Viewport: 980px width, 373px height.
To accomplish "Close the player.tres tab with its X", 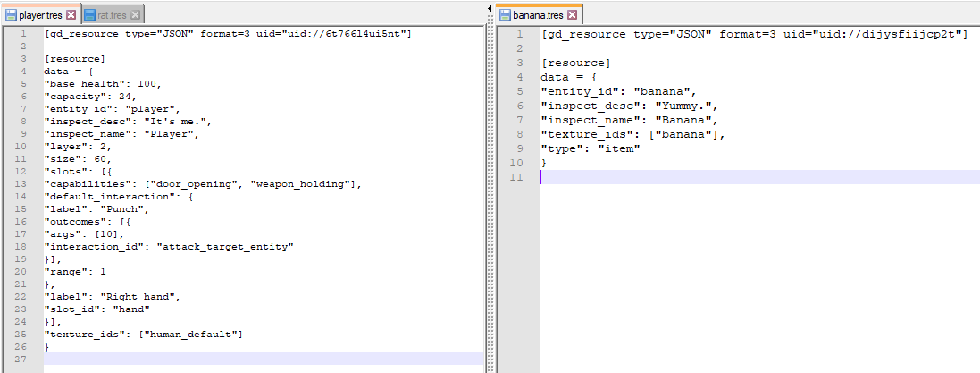I will pos(71,13).
